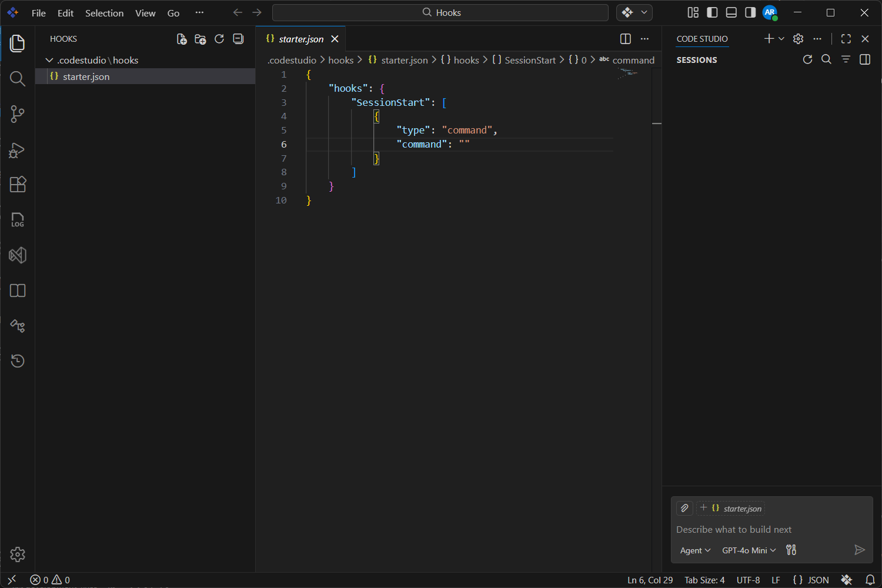
Task: Select the Run and Debug icon
Action: 18,150
